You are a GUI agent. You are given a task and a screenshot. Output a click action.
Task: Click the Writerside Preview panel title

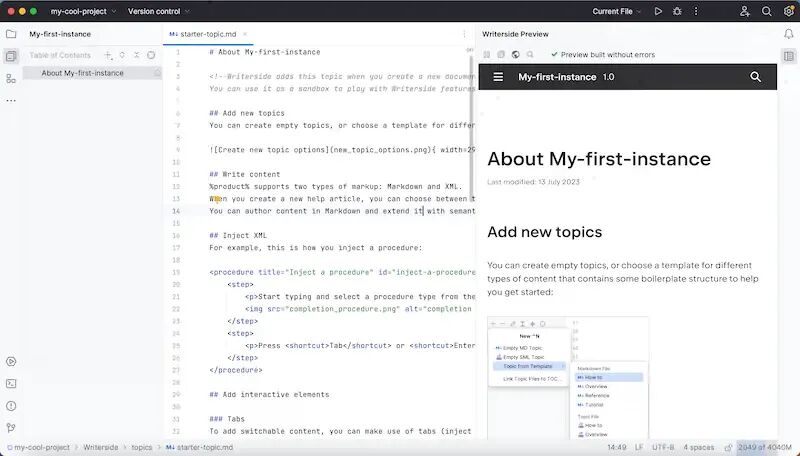515,34
